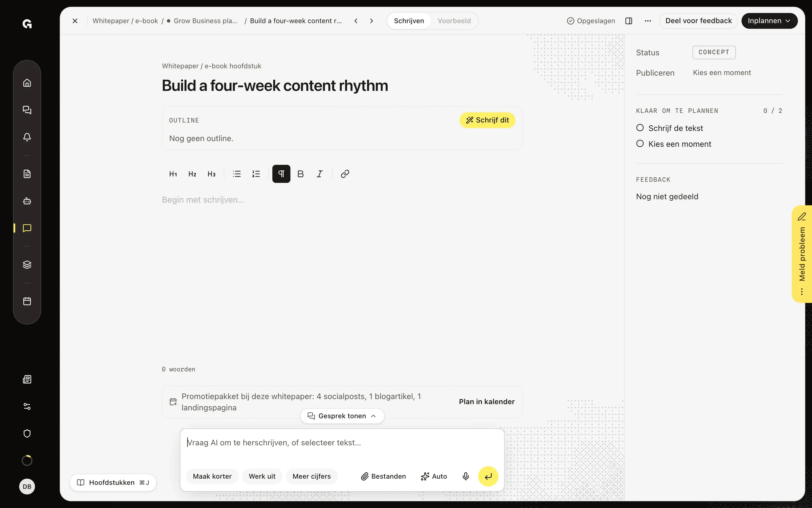812x508 pixels.
Task: Open the Auto model selector
Action: (434, 476)
